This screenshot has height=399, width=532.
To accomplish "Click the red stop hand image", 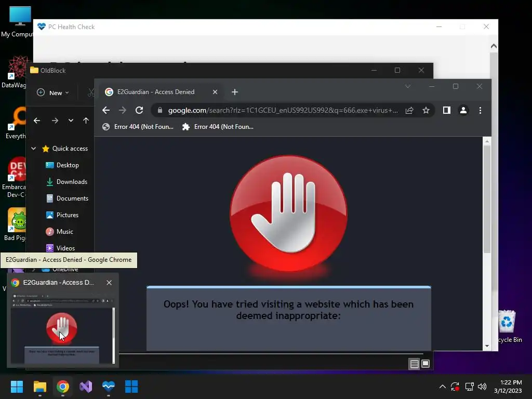I will 289,214.
